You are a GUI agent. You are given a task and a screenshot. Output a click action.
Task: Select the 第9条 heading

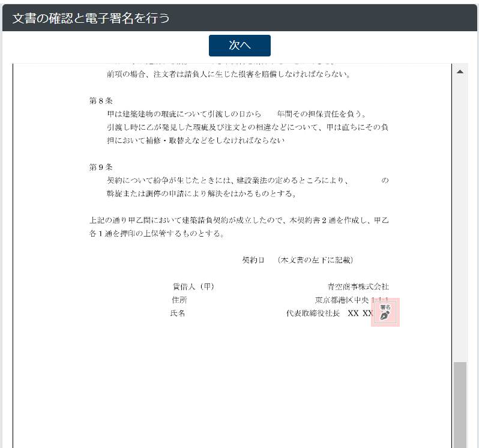(101, 167)
